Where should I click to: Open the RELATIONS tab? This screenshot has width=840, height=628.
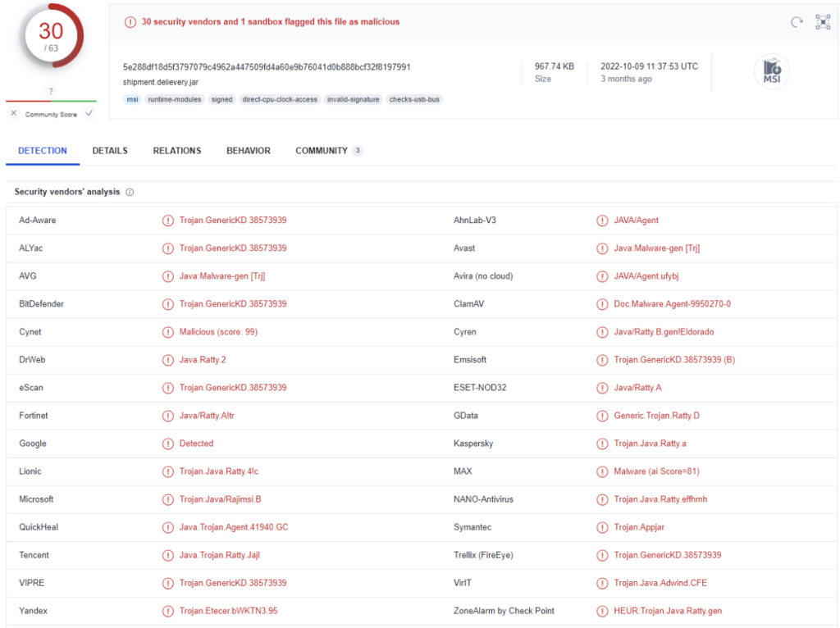click(x=177, y=151)
